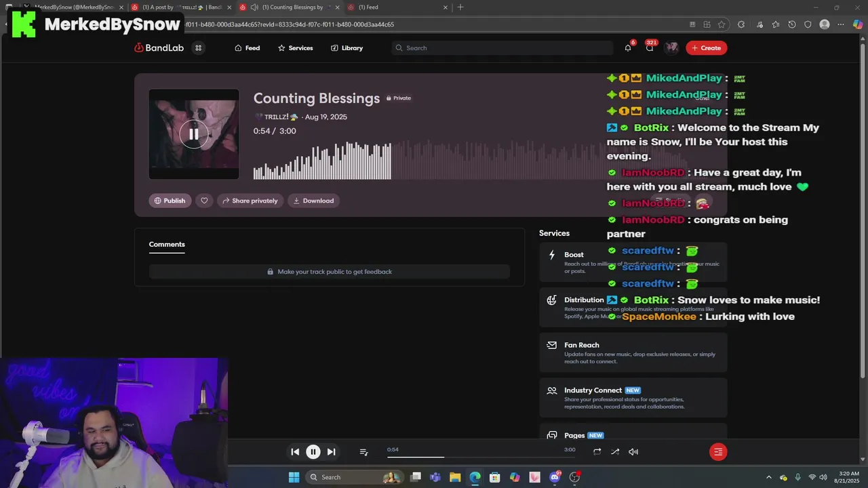Favorite this page with browser star icon

click(x=722, y=24)
